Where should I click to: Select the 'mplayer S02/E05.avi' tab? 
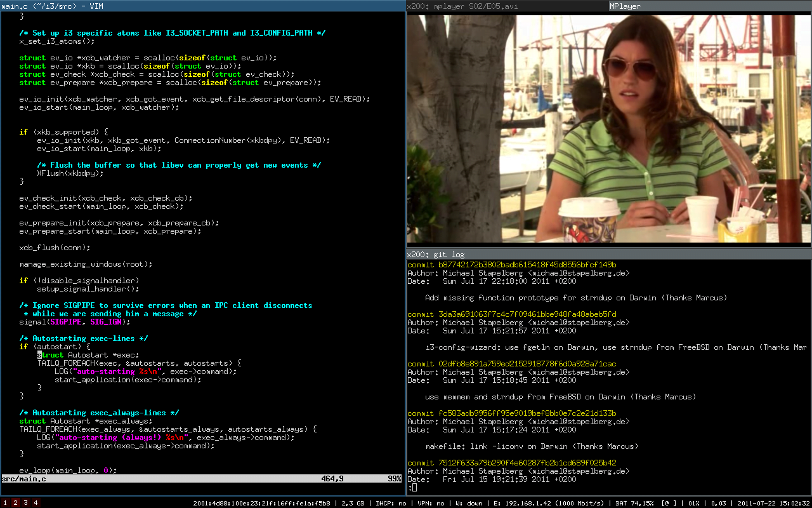[x=506, y=6]
